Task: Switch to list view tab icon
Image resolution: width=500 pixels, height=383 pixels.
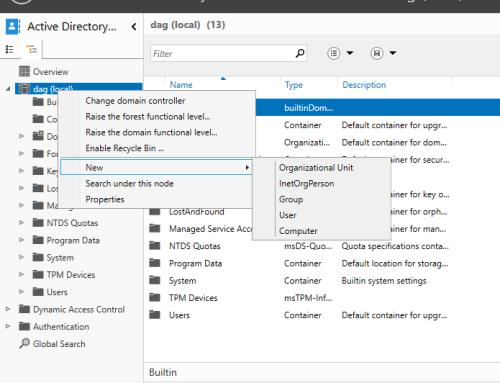Action: pos(10,50)
